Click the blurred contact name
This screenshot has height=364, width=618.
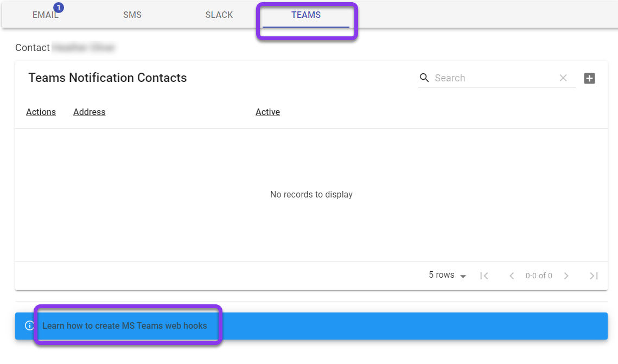coord(84,48)
